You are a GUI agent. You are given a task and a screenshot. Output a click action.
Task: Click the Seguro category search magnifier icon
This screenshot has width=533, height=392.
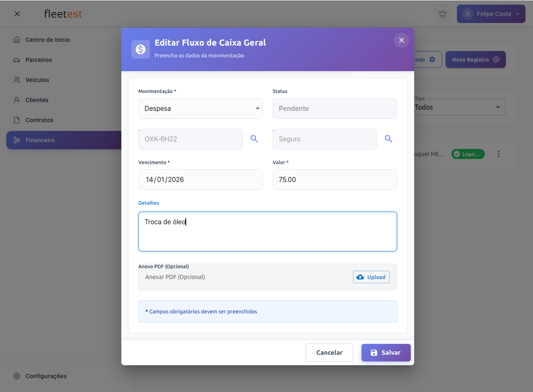(x=388, y=139)
